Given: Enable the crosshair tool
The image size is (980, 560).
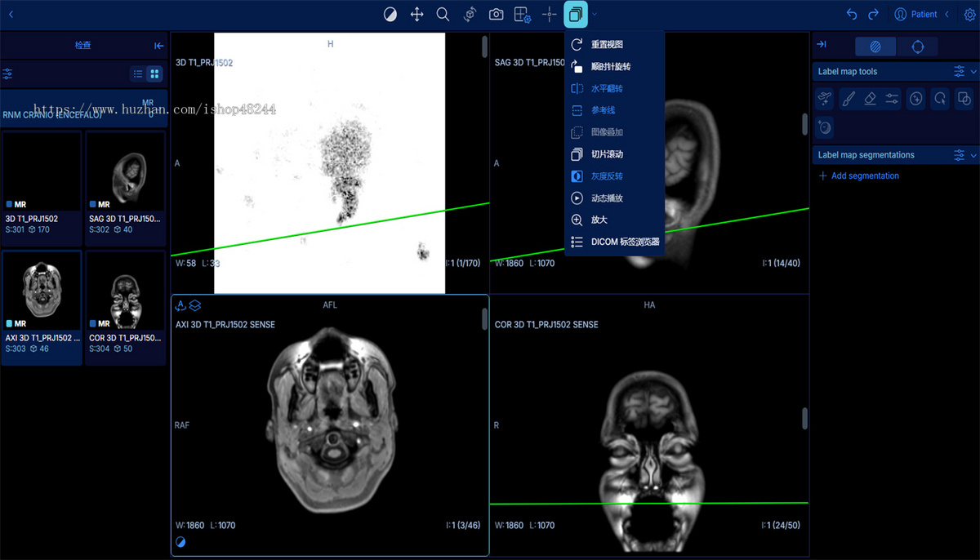Looking at the screenshot, I should (x=549, y=15).
